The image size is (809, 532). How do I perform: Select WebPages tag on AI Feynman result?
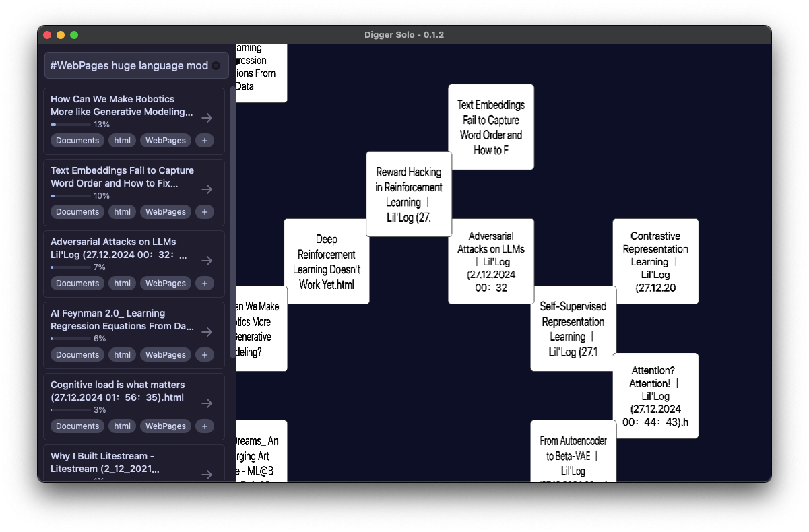[x=166, y=355]
